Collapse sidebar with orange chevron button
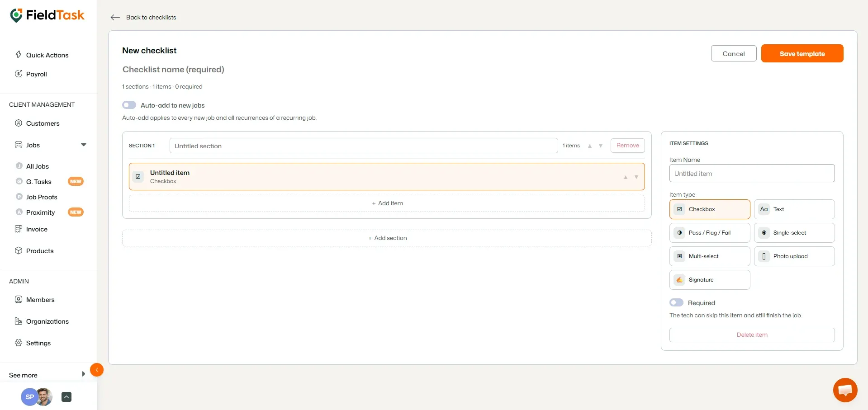 point(97,370)
